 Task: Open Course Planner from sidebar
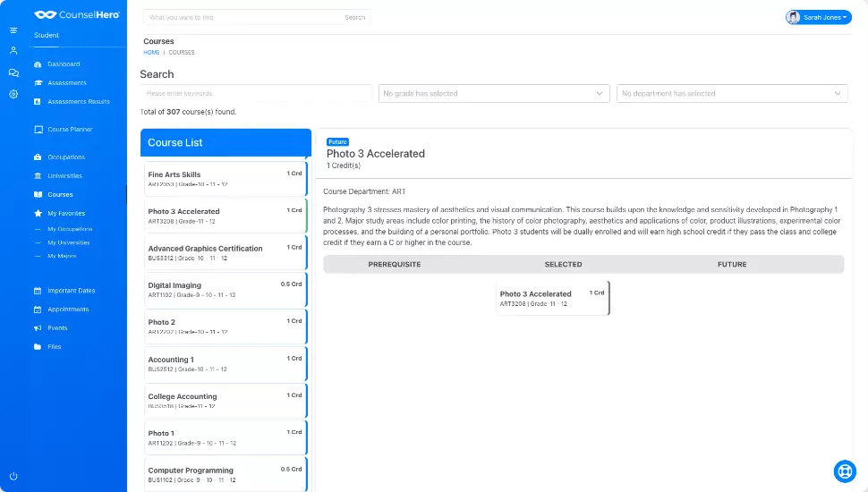click(69, 130)
